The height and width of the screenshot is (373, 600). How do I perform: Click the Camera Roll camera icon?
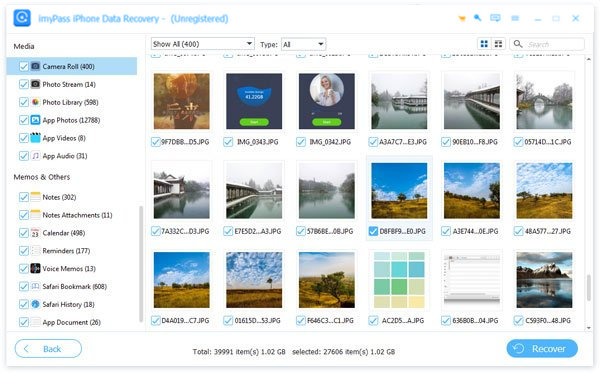pyautogui.click(x=35, y=66)
